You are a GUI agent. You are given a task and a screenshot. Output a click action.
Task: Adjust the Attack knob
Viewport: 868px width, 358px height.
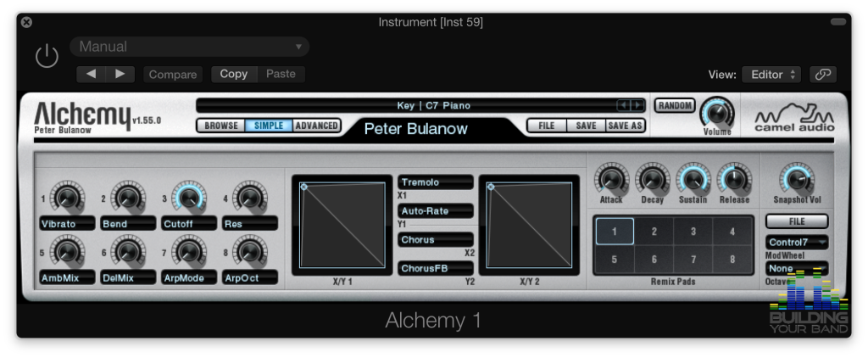612,178
